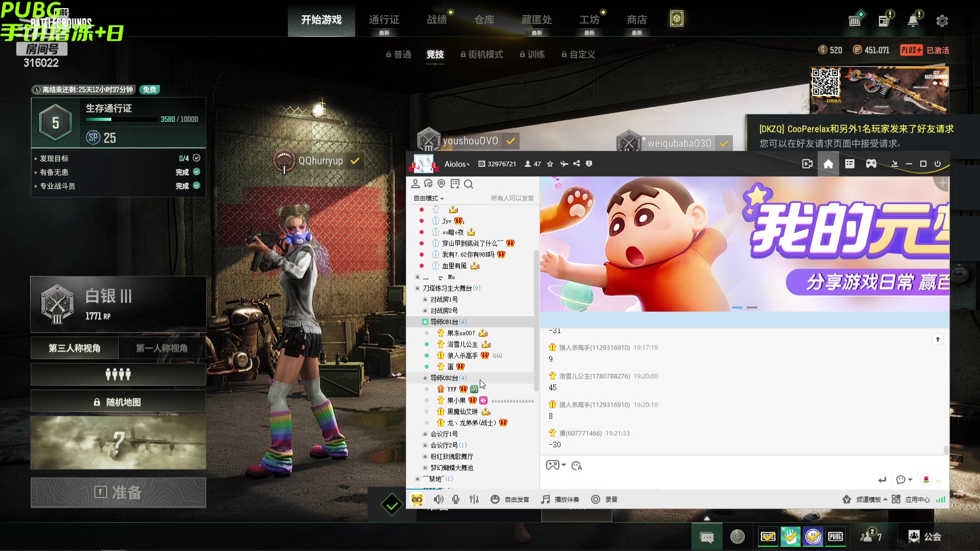Switch to 第三人称视角 perspective

(75, 348)
